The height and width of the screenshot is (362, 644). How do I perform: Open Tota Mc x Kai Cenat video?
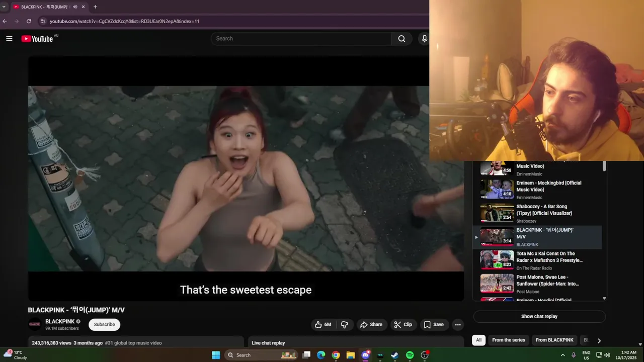(x=538, y=260)
